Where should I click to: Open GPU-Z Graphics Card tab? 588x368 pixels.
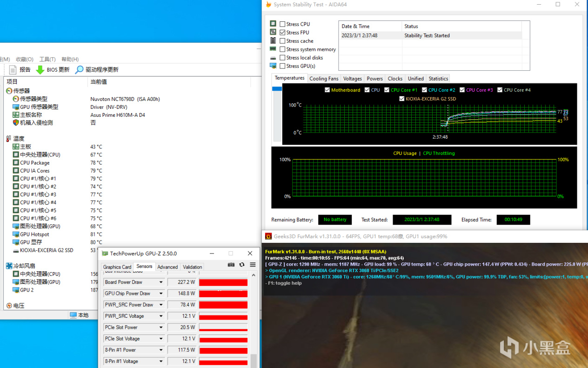[117, 267]
